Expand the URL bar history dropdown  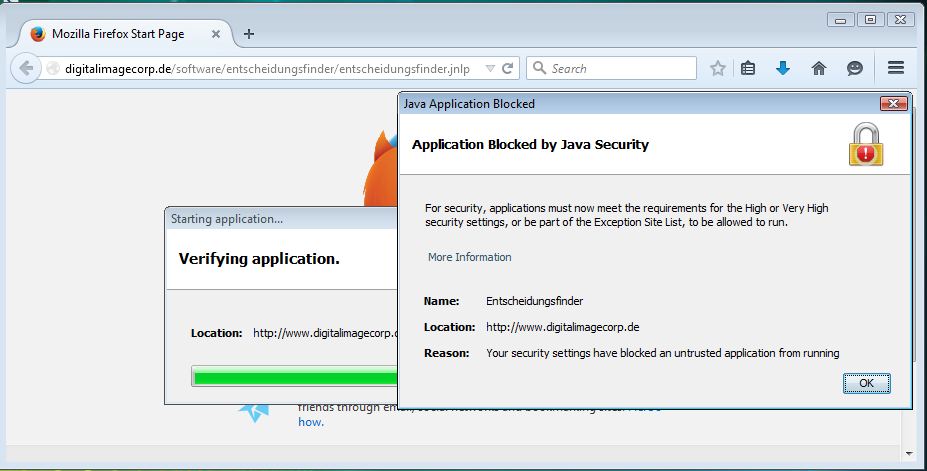coord(490,69)
